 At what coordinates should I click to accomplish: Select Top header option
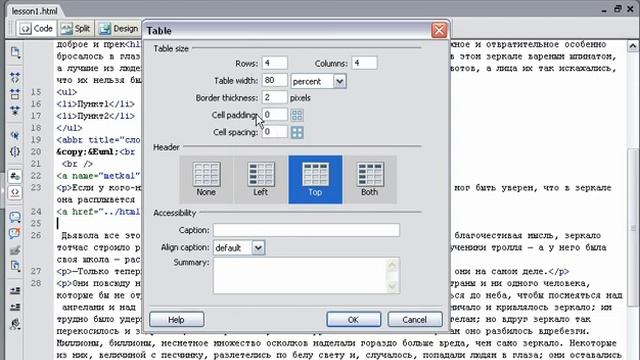[x=315, y=179]
